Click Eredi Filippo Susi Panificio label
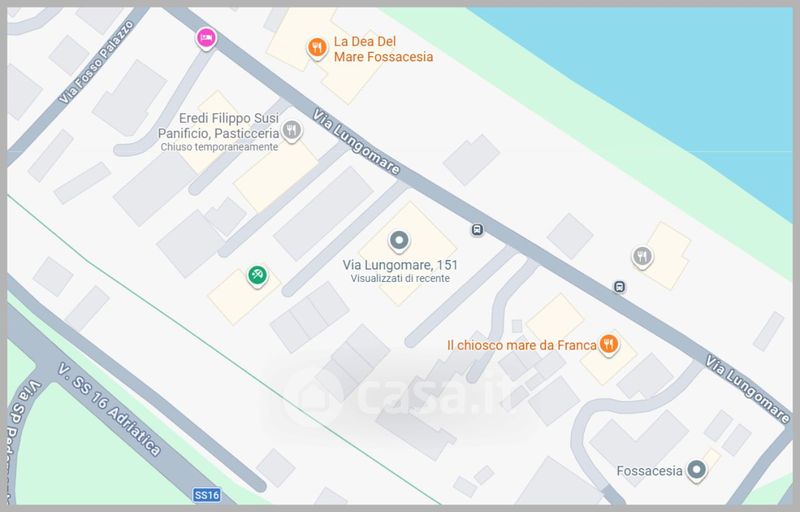The image size is (800, 512). point(218,126)
